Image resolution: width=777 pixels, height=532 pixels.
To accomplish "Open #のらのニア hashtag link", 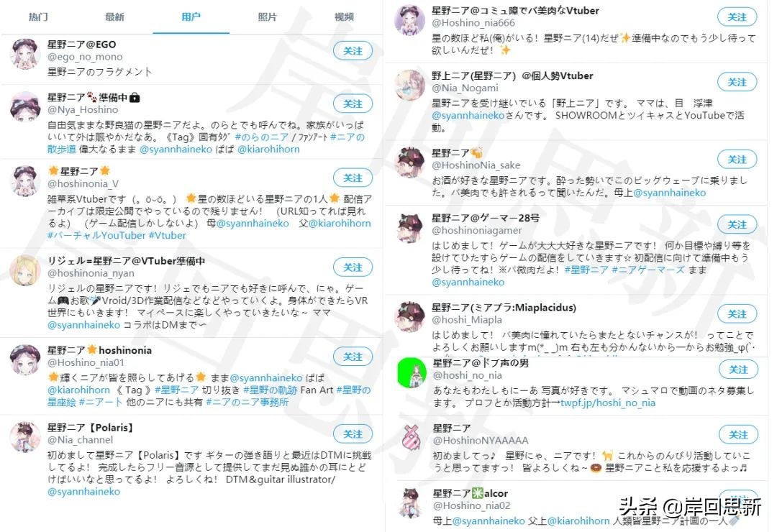I will tap(262, 137).
